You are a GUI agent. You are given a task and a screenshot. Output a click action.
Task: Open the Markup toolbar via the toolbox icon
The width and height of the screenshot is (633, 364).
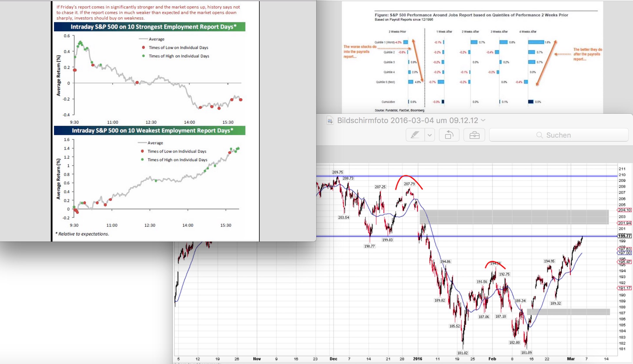click(x=474, y=135)
